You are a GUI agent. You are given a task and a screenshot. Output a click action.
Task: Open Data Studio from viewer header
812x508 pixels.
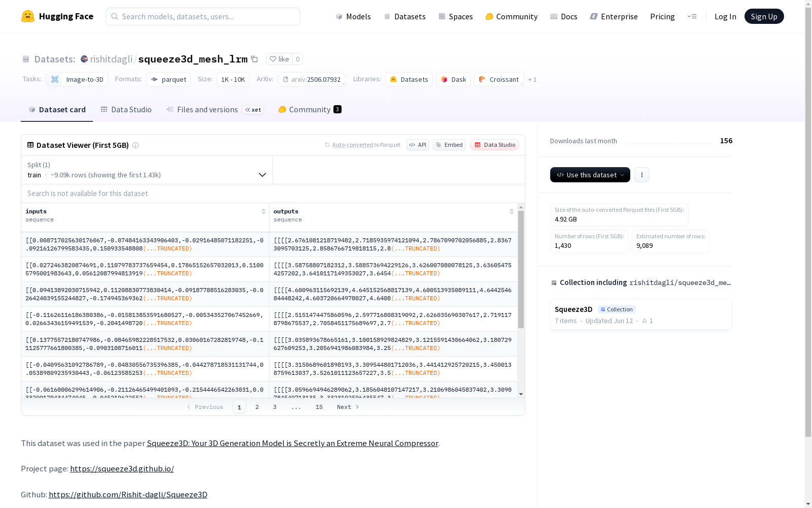click(495, 145)
